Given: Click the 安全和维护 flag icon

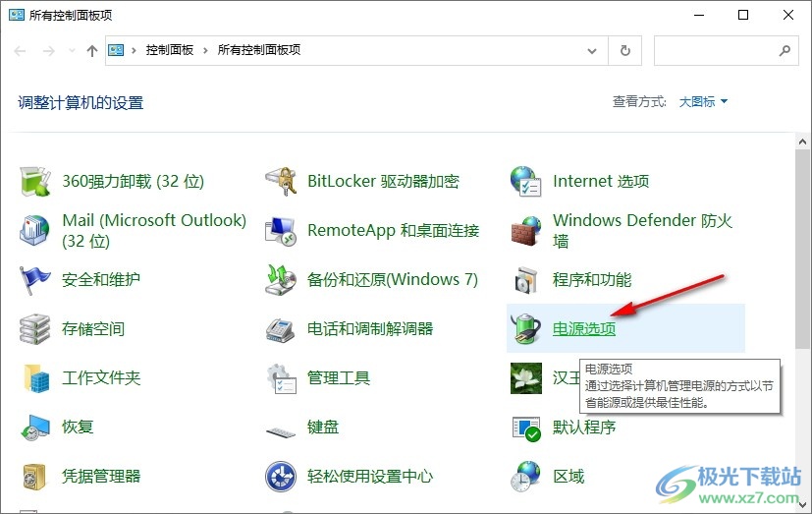Looking at the screenshot, I should pos(34,280).
